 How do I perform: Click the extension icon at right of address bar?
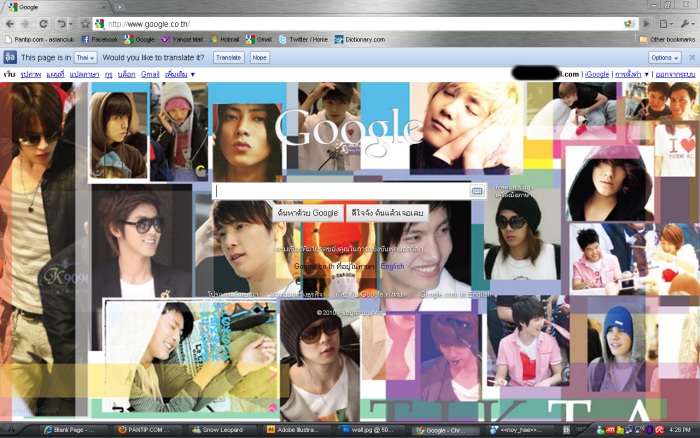pyautogui.click(x=629, y=24)
